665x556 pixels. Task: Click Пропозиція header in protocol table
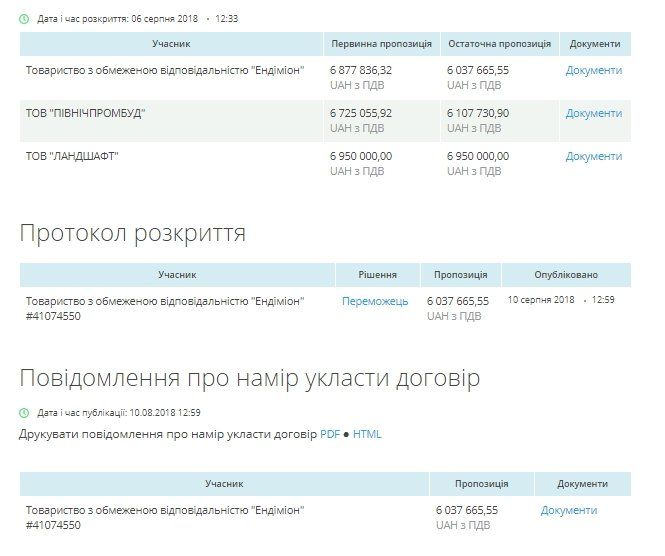coord(461,275)
